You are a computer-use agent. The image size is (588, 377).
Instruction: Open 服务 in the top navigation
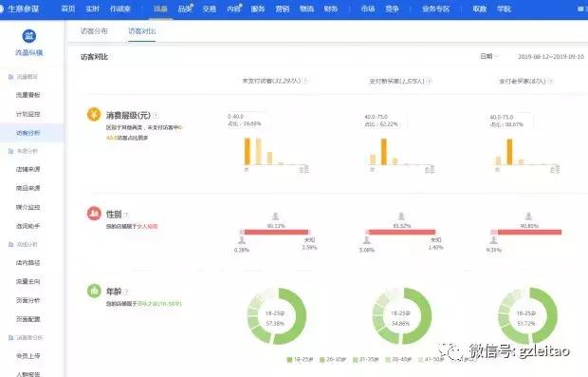pyautogui.click(x=258, y=9)
